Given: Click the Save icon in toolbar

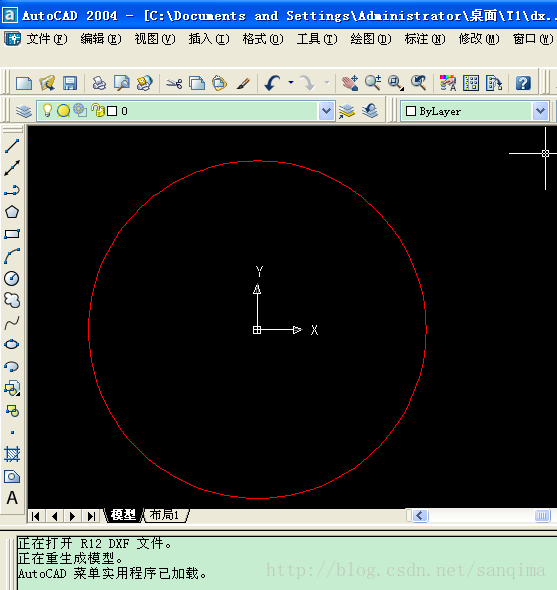Looking at the screenshot, I should tap(70, 83).
